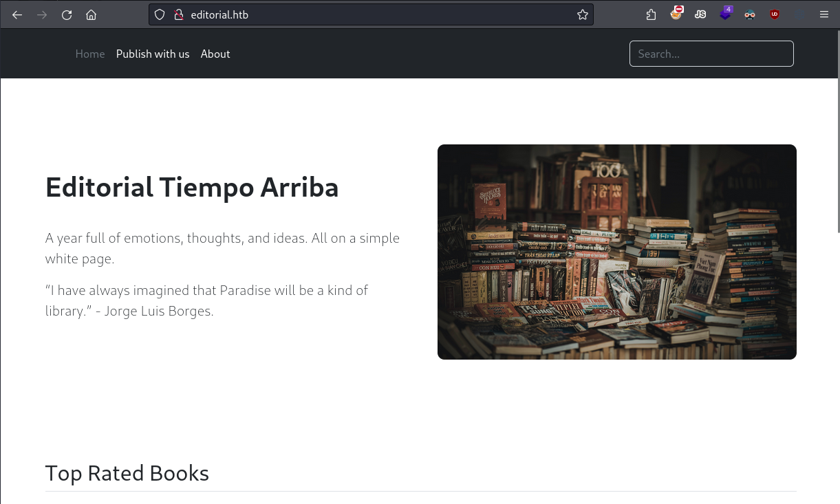The width and height of the screenshot is (840, 504).
Task: Click the page vertical scrollbar
Action: point(837,138)
